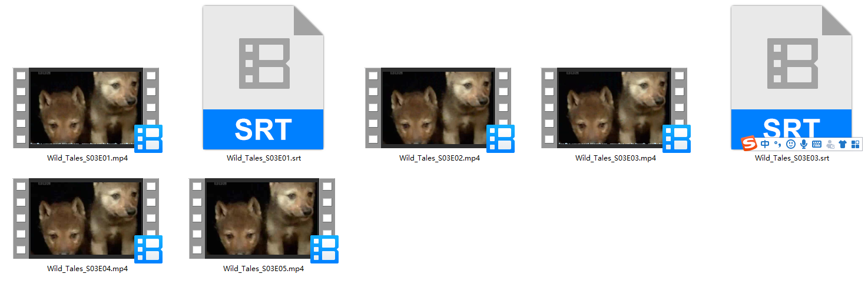Select the Wild_Tales_S03E01.srt subtitle file icon
This screenshot has width=868, height=287.
[x=263, y=77]
